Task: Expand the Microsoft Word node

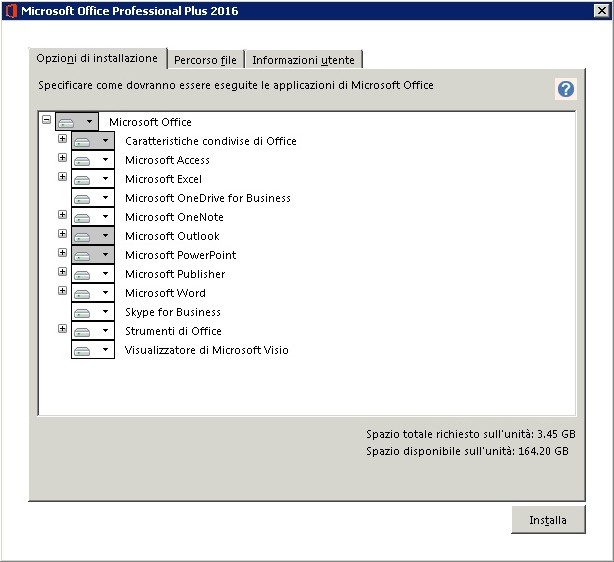Action: click(62, 291)
